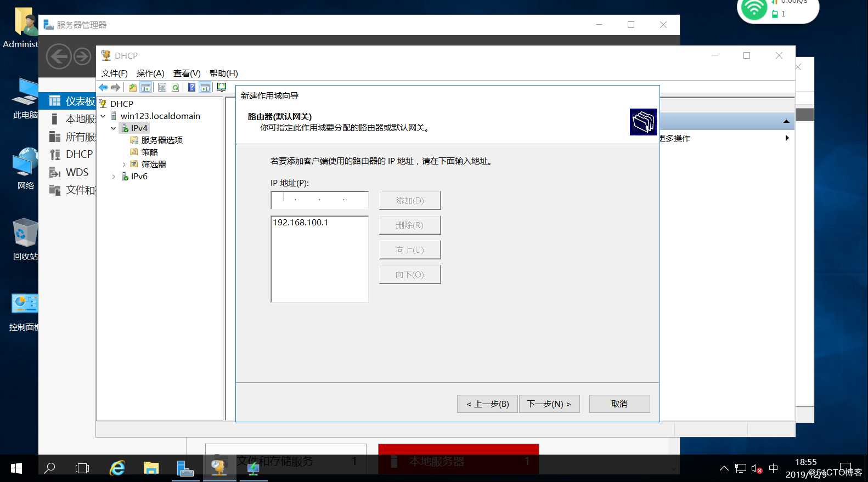This screenshot has width=868, height=482.
Task: Expand the 筛选器 node
Action: [x=124, y=164]
